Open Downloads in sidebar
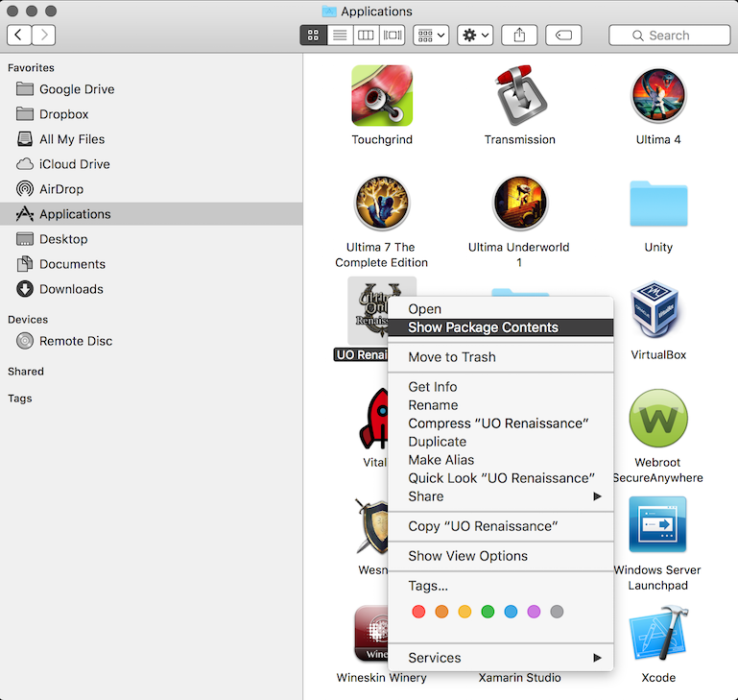 (x=151, y=289)
